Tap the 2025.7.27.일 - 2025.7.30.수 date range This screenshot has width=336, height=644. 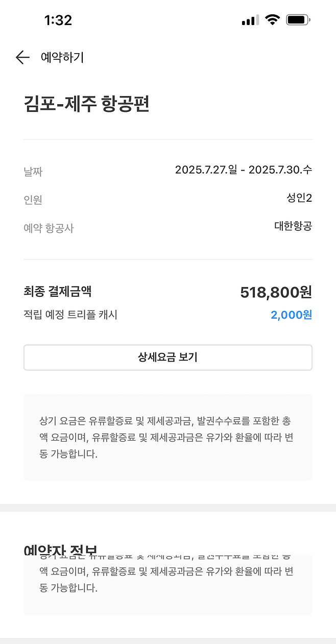[243, 170]
